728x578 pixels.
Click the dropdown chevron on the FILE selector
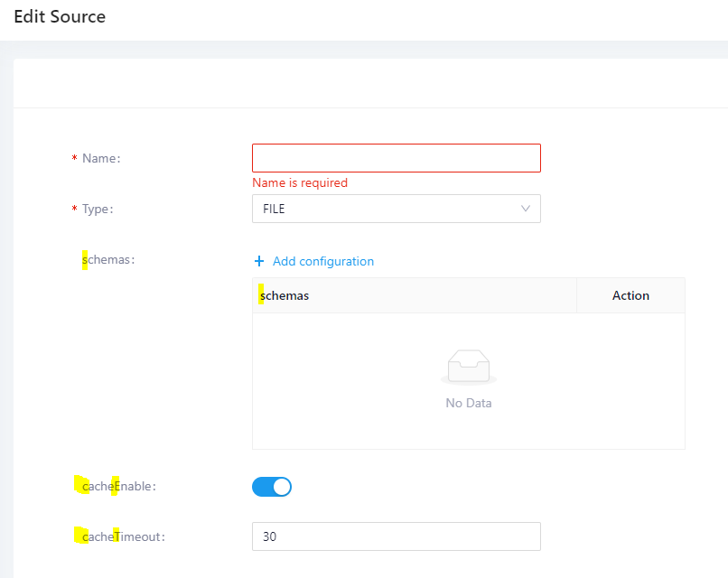click(525, 209)
